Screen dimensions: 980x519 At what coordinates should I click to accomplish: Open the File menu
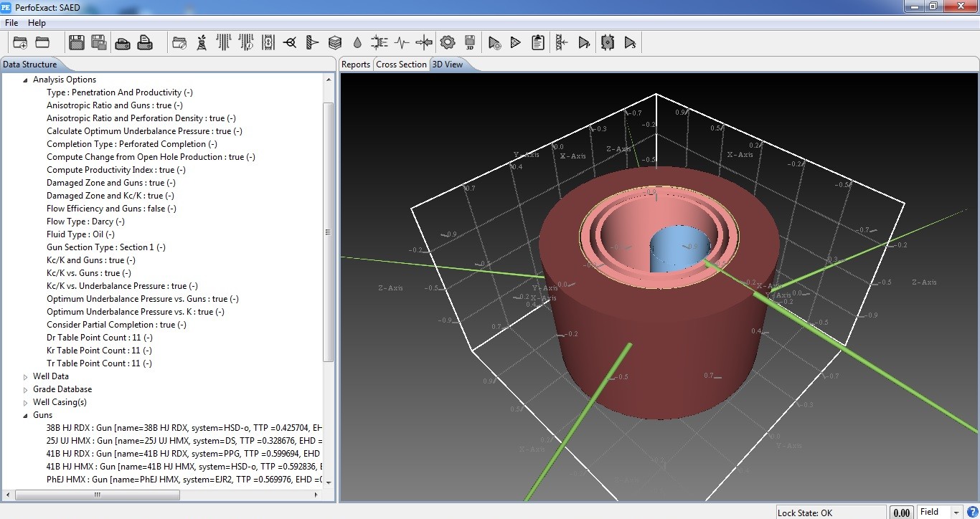(x=11, y=23)
